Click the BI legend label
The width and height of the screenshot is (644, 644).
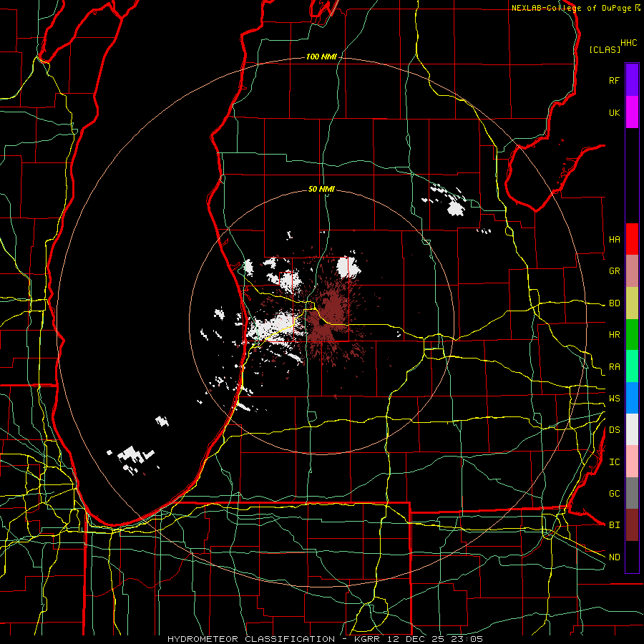[x=614, y=525]
